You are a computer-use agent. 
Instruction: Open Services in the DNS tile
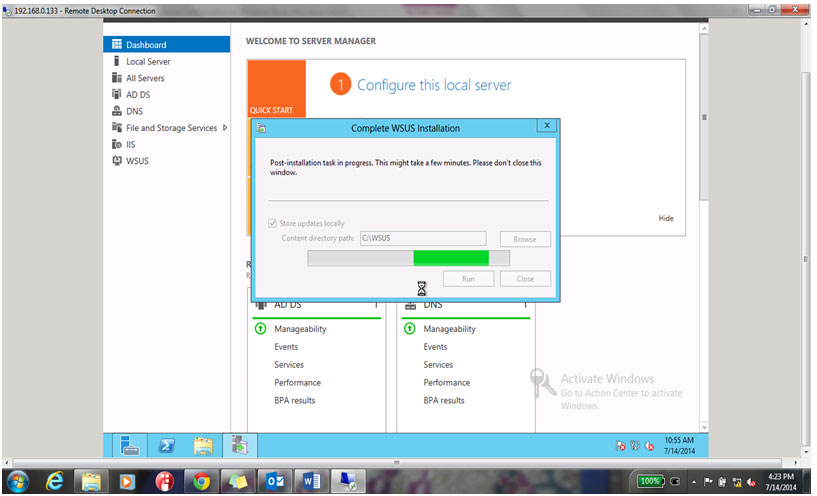pyautogui.click(x=438, y=365)
